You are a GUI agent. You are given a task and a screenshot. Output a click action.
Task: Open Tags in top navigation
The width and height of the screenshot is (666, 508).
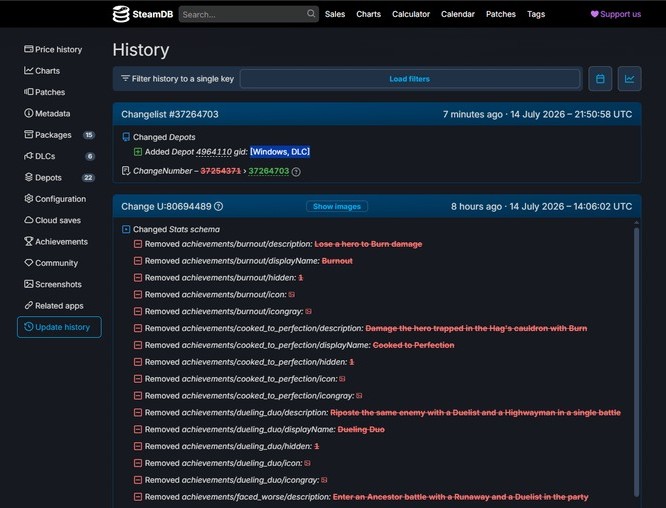536,14
